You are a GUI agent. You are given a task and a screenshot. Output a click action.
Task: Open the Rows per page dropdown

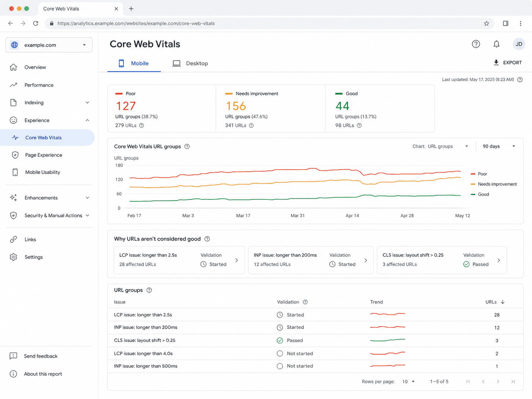[x=409, y=382]
